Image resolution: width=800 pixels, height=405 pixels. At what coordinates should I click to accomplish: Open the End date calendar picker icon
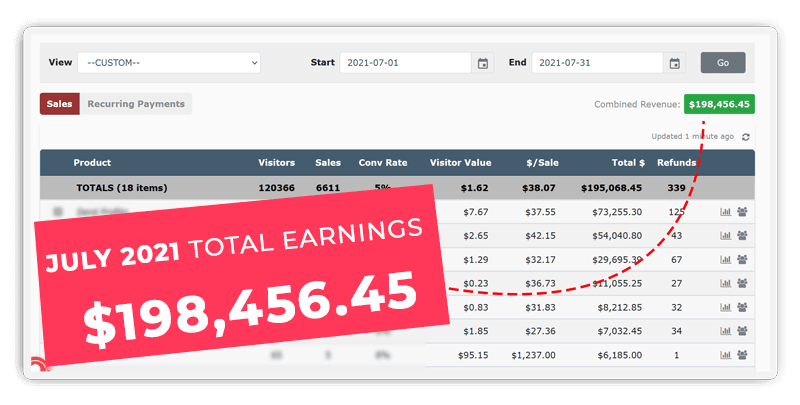(675, 63)
